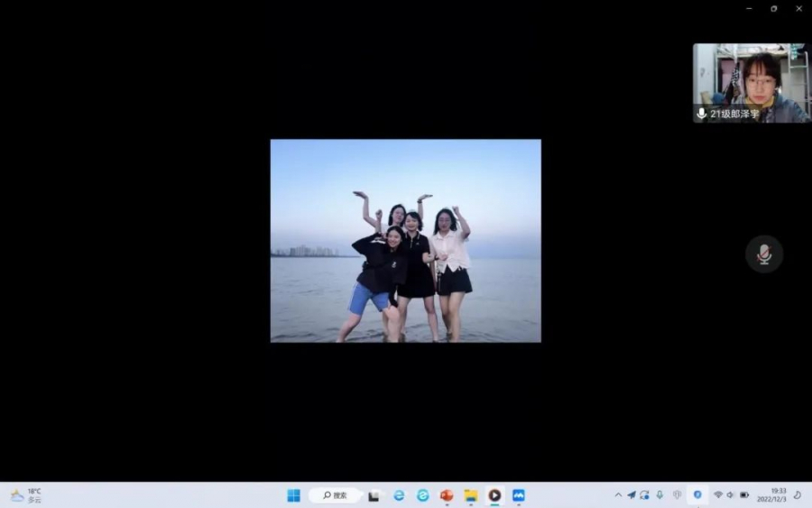Restore down the meeting window
This screenshot has height=508, width=812.
pos(773,8)
